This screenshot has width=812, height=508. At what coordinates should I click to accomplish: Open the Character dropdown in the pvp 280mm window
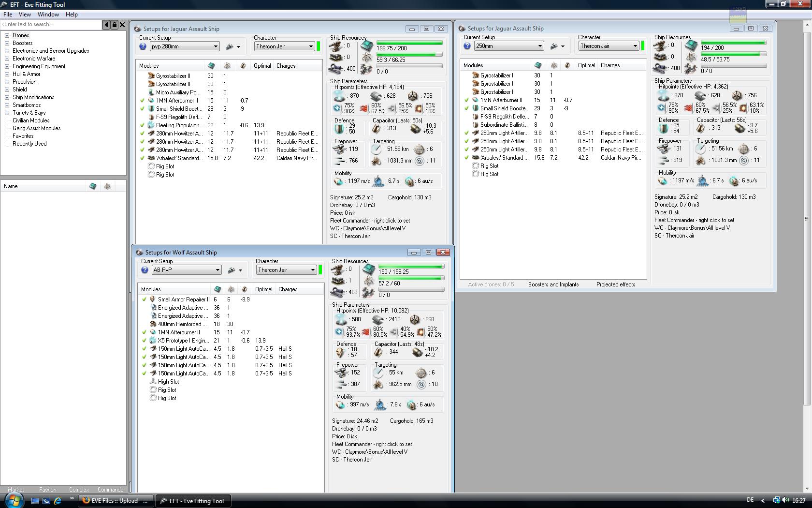coord(285,46)
